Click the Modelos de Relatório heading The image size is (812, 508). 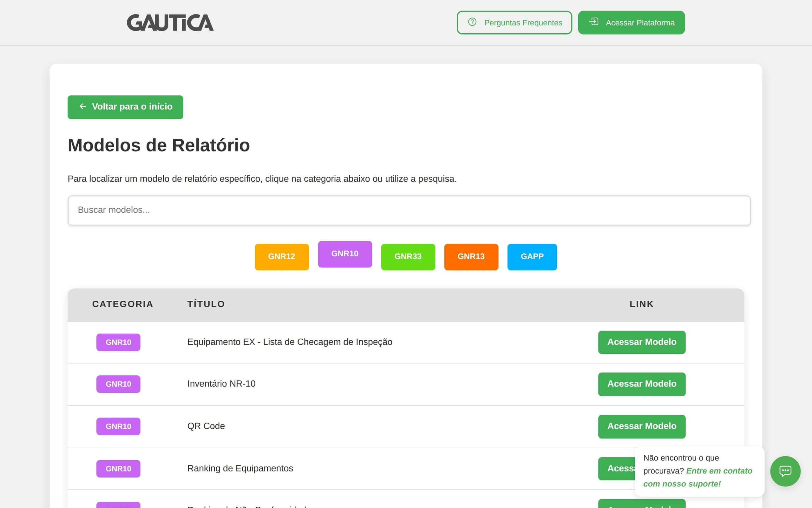coord(159,145)
